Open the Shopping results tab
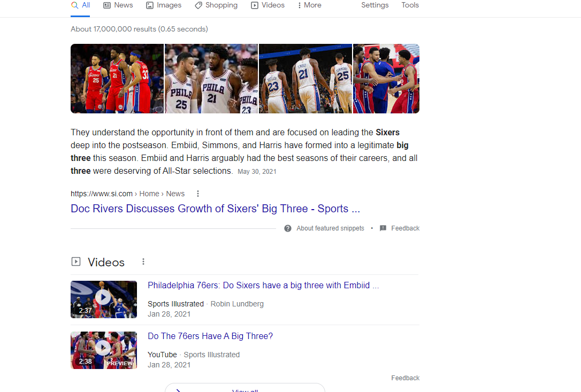 click(x=216, y=5)
